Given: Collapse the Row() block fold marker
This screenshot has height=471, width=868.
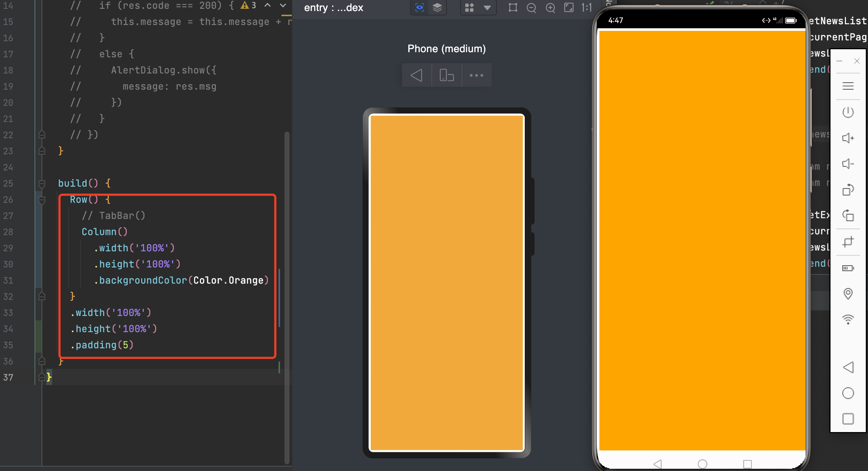Looking at the screenshot, I should pyautogui.click(x=42, y=199).
